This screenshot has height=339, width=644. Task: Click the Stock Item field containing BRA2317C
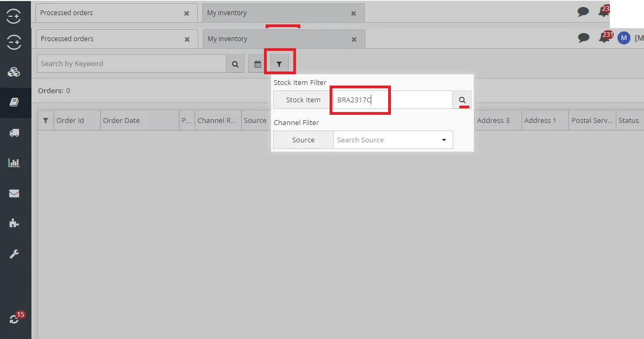392,100
